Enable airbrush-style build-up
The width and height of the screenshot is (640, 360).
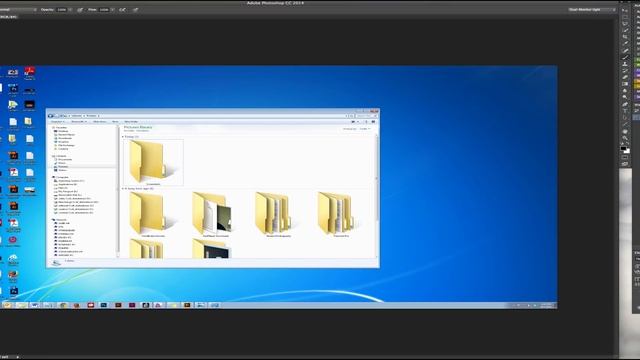coord(122,9)
